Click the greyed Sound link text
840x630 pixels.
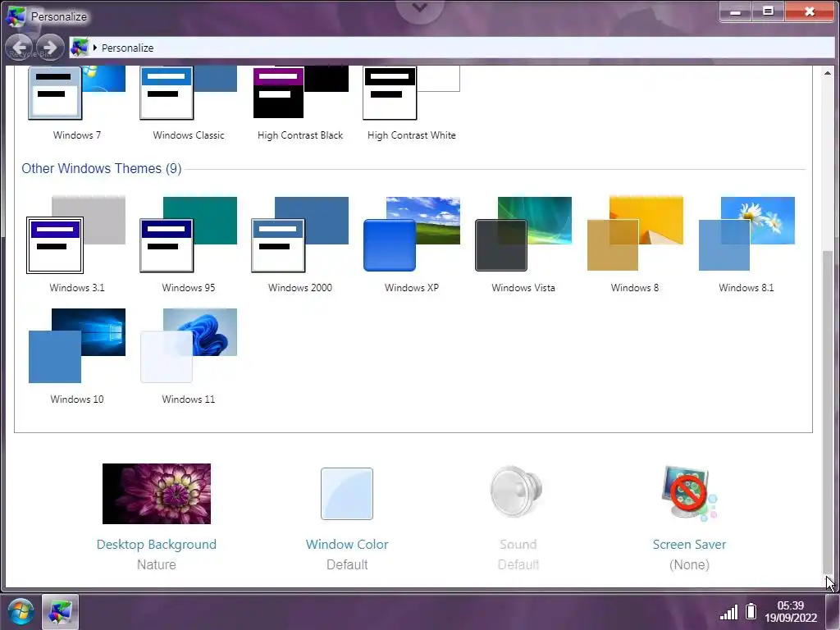pos(518,545)
